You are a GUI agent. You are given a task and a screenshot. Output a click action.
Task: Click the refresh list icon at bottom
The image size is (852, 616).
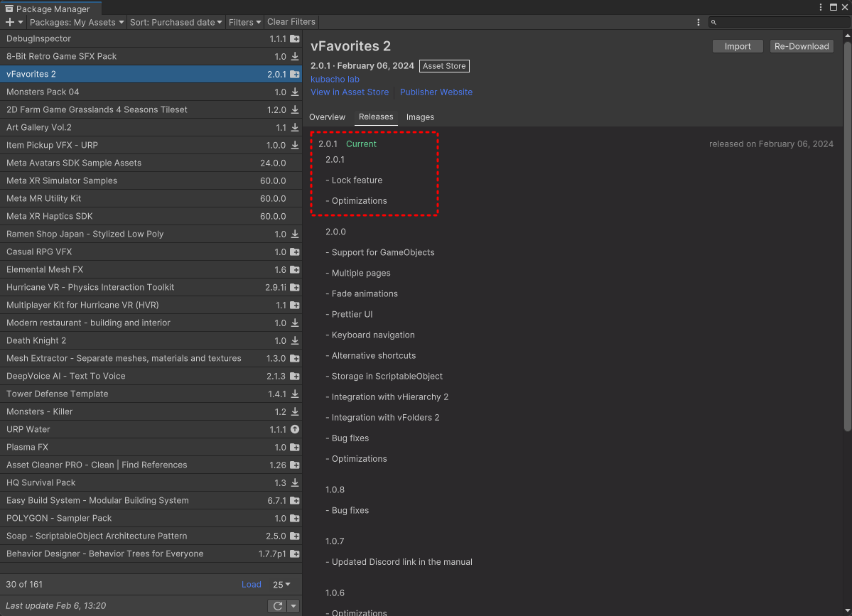click(x=278, y=605)
